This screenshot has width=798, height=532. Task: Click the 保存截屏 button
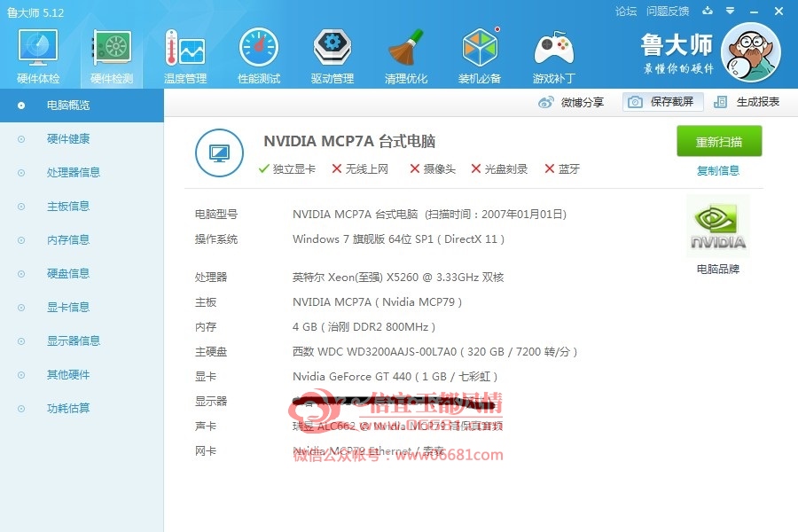tap(663, 102)
